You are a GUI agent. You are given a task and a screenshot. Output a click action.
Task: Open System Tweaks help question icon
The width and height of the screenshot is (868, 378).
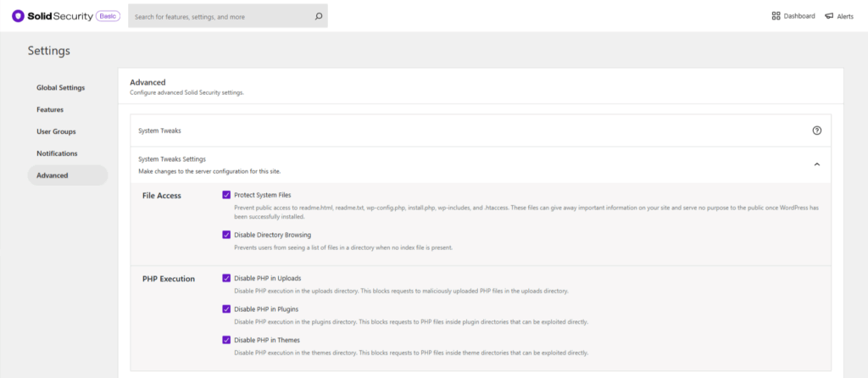point(817,131)
